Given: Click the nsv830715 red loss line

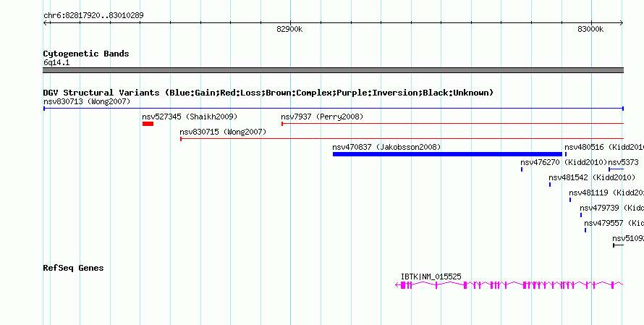Looking at the screenshot, I should 402,139.
